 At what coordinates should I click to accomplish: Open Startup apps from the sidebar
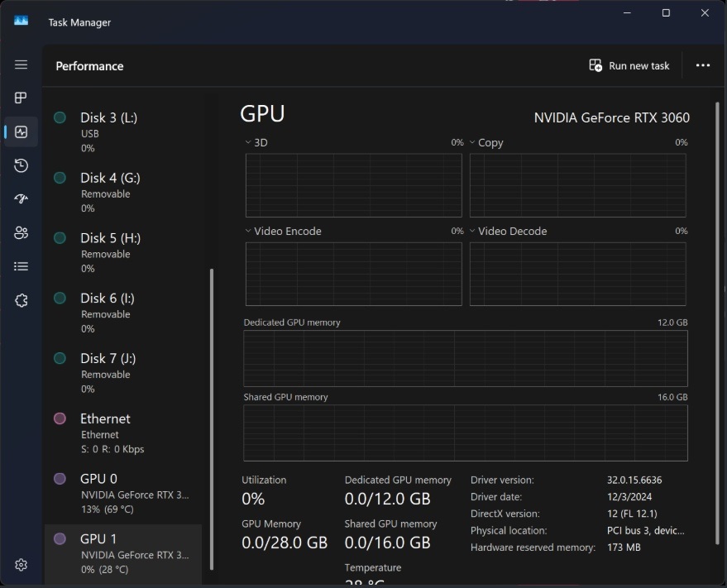tap(21, 199)
